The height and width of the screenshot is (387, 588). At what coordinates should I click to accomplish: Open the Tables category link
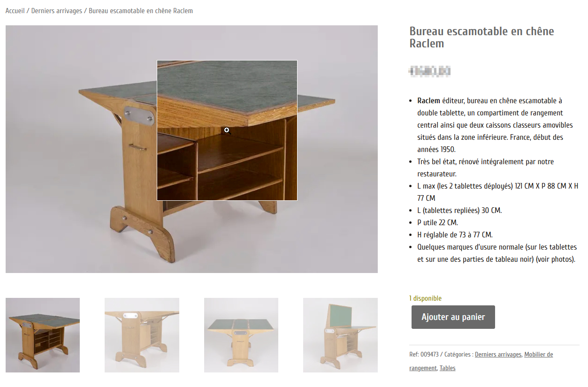point(448,368)
